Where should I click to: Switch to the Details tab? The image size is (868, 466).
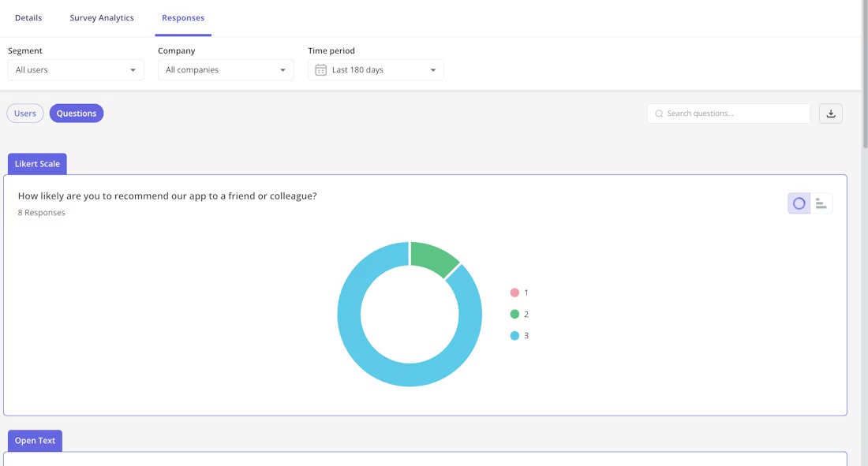coord(28,17)
